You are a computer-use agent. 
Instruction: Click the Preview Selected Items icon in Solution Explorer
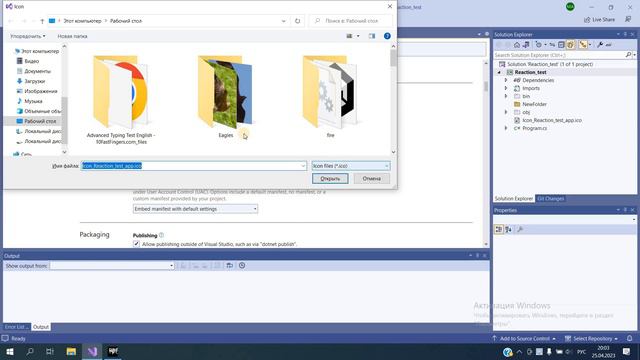(609, 45)
